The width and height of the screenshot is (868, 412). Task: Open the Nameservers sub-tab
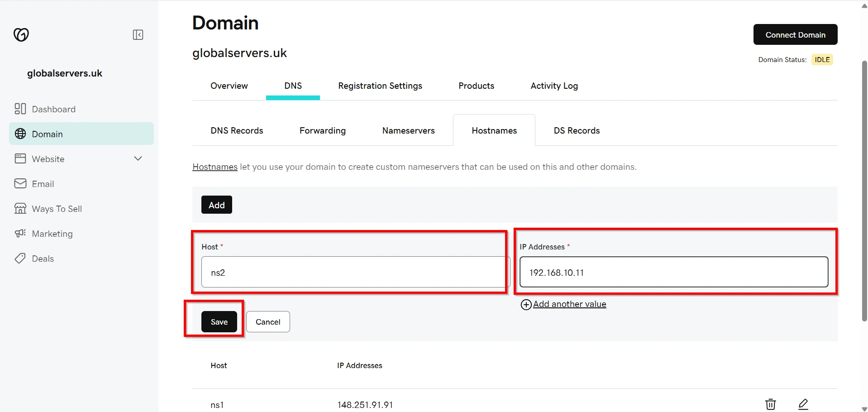pyautogui.click(x=408, y=130)
